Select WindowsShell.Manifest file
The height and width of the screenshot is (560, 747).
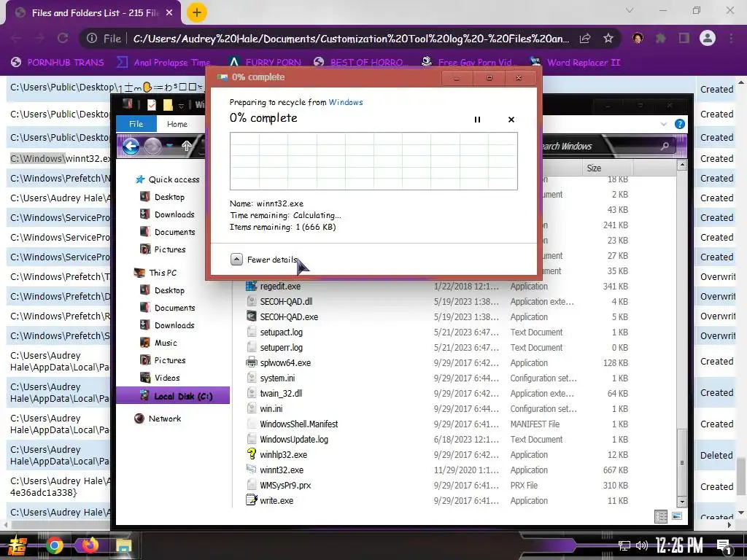[x=298, y=424]
